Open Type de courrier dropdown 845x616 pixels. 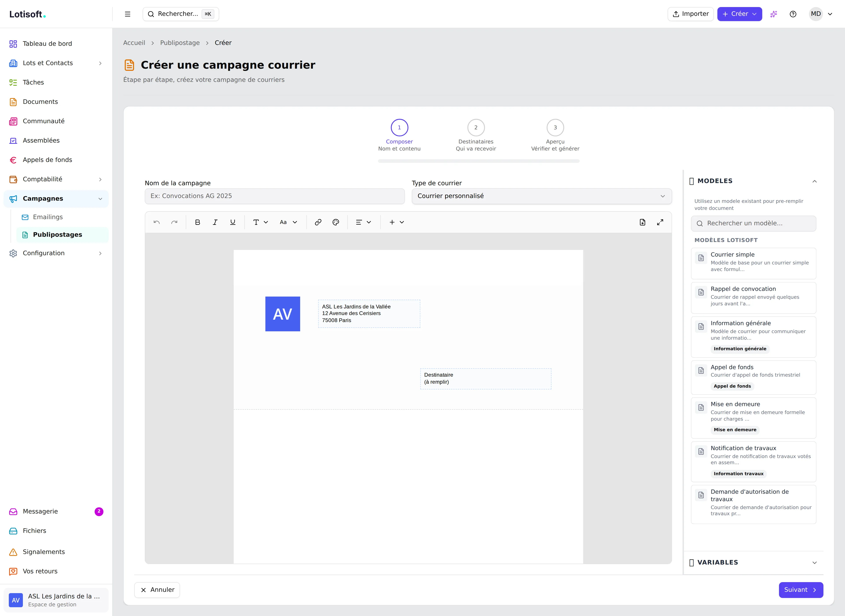coord(542,196)
